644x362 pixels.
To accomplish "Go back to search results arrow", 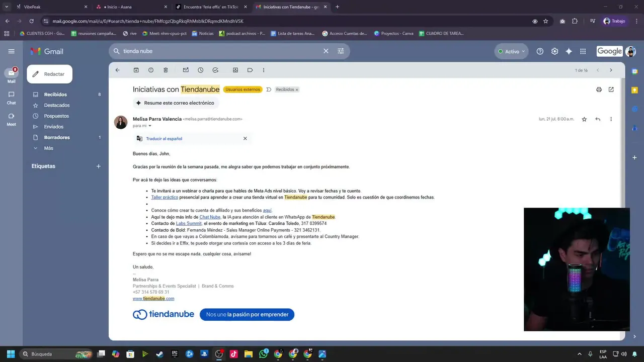I will click(x=117, y=70).
